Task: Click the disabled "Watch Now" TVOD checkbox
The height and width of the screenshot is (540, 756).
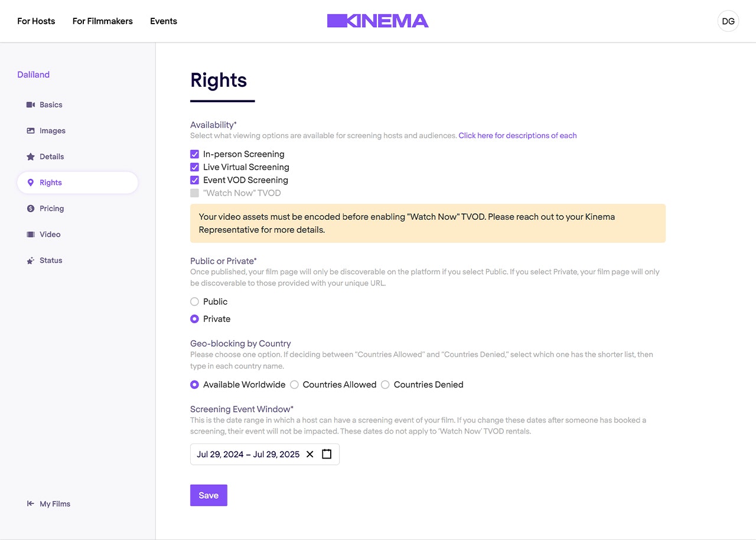Action: tap(194, 193)
